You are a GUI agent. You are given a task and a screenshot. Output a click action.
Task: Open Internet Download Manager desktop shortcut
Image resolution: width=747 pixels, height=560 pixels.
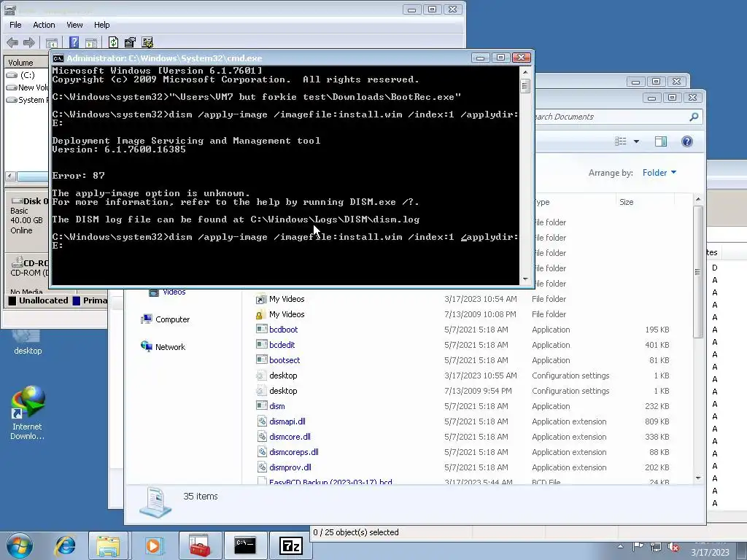[28, 413]
